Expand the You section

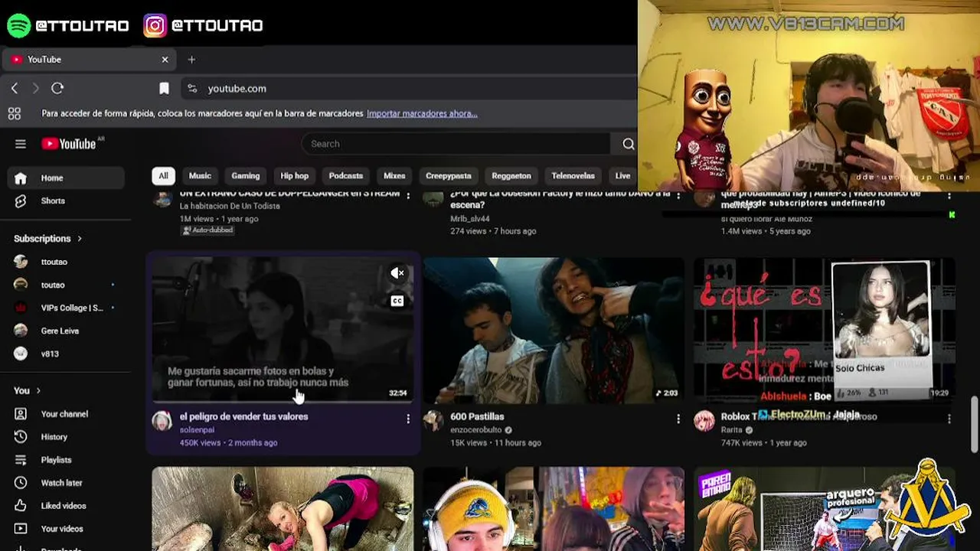(x=28, y=391)
